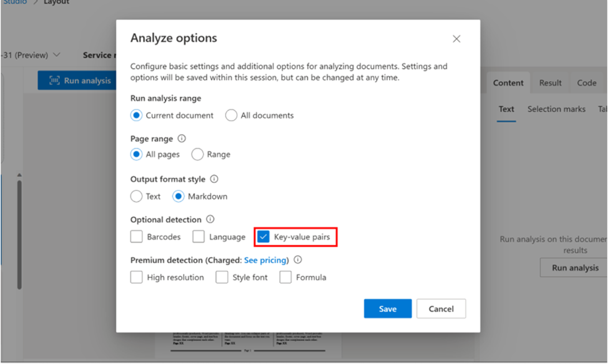Choose the Range page option

click(x=198, y=154)
